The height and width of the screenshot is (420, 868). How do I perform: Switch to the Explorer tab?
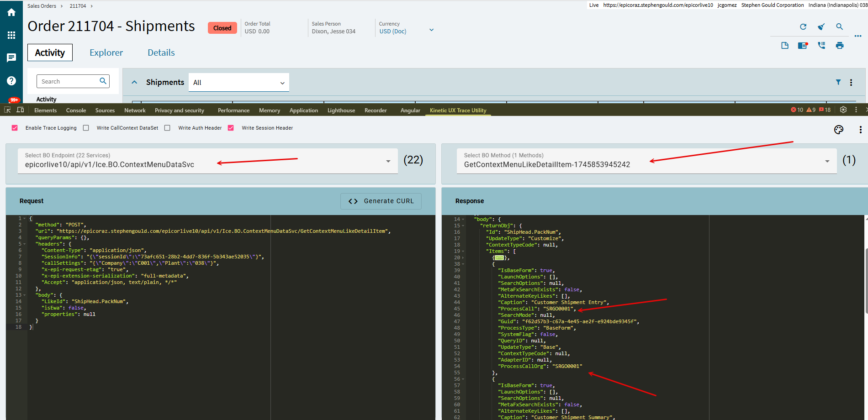tap(106, 52)
